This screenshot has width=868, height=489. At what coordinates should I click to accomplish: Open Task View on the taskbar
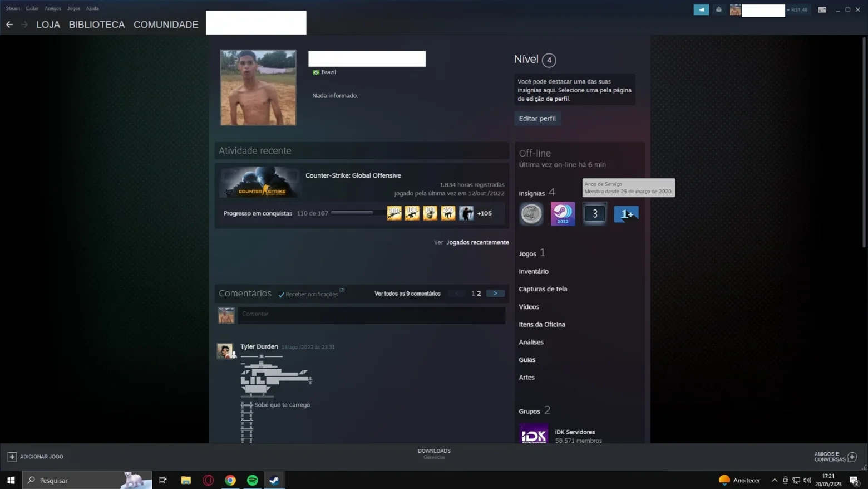pyautogui.click(x=163, y=480)
